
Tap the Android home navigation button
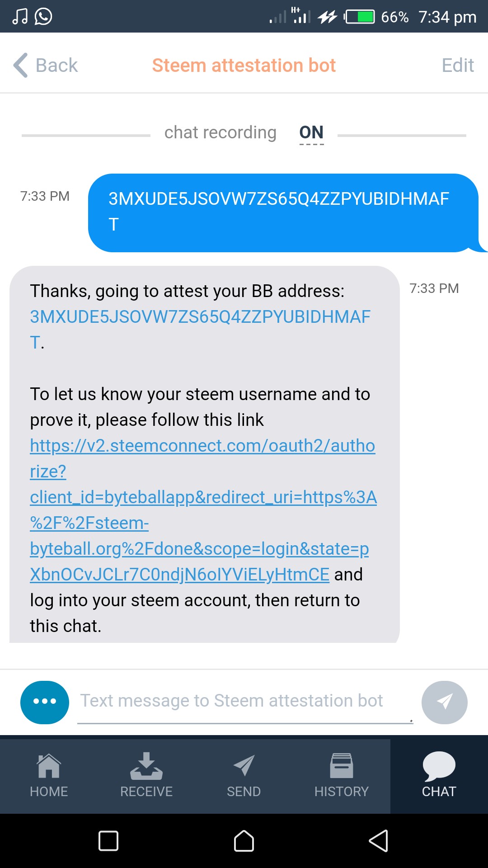244,841
